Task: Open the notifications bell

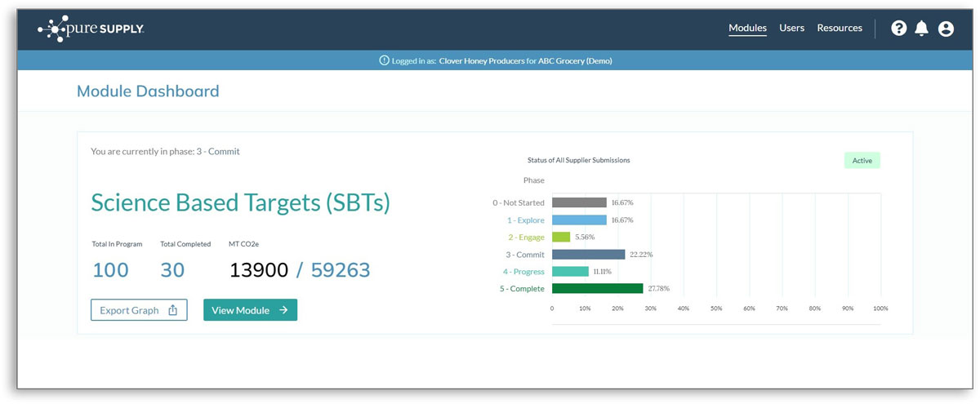Action: tap(922, 29)
